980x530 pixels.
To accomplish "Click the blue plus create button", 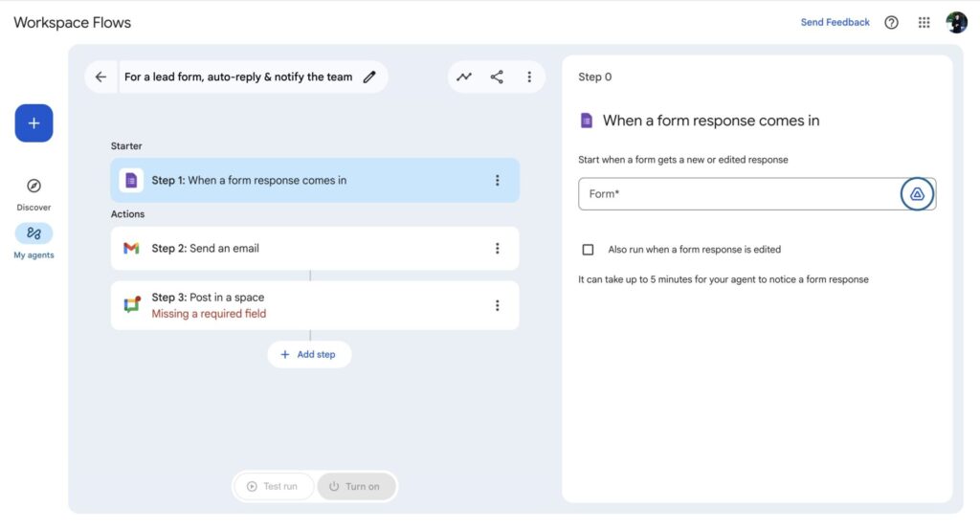I will (x=33, y=123).
